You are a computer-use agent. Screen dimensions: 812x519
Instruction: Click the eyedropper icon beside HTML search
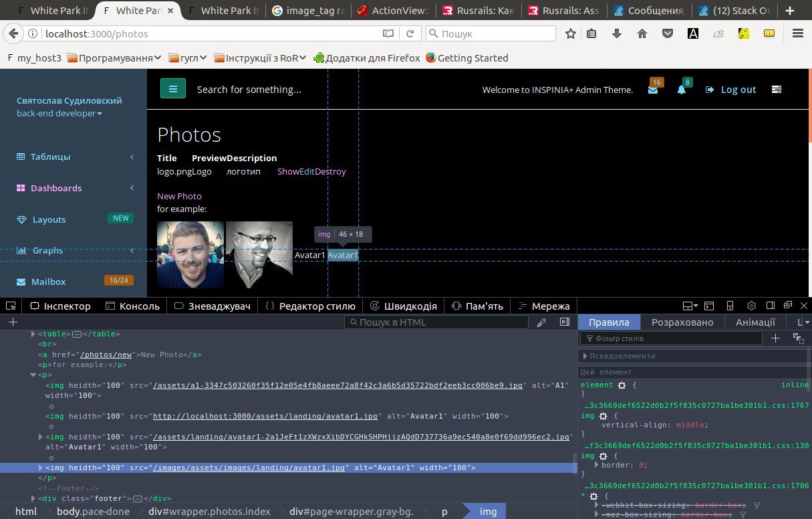(542, 322)
